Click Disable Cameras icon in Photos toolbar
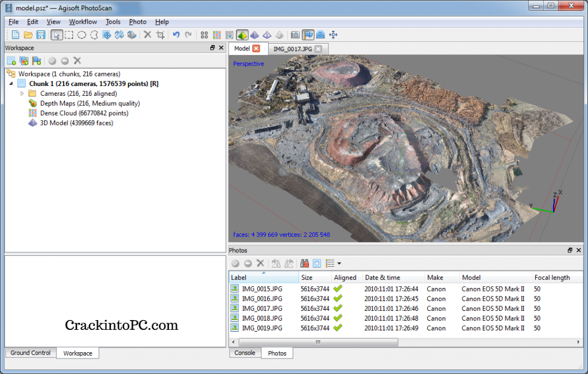 [x=248, y=263]
